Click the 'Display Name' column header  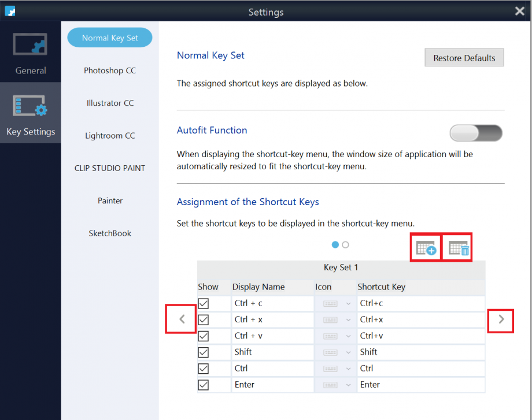258,287
